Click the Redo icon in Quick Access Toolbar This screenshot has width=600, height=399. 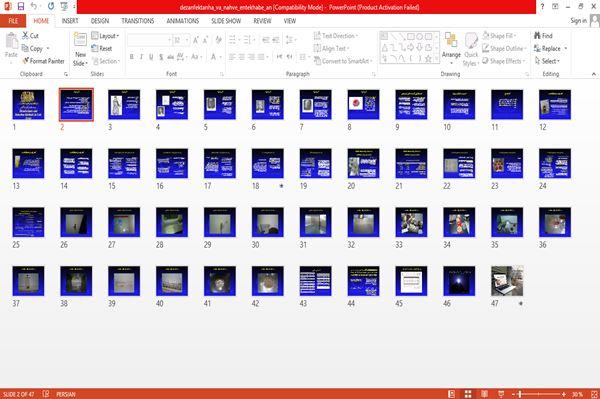click(x=51, y=6)
